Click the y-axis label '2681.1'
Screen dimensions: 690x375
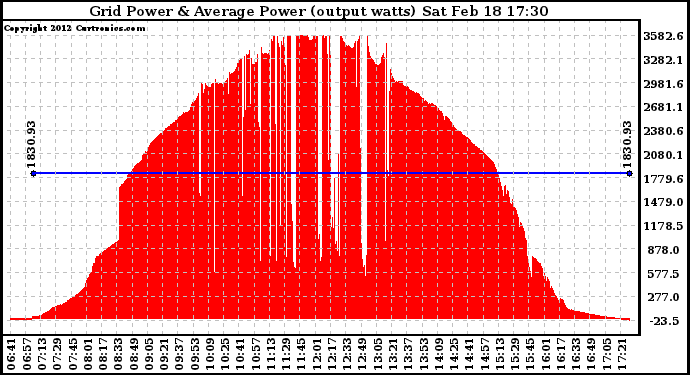click(x=663, y=107)
